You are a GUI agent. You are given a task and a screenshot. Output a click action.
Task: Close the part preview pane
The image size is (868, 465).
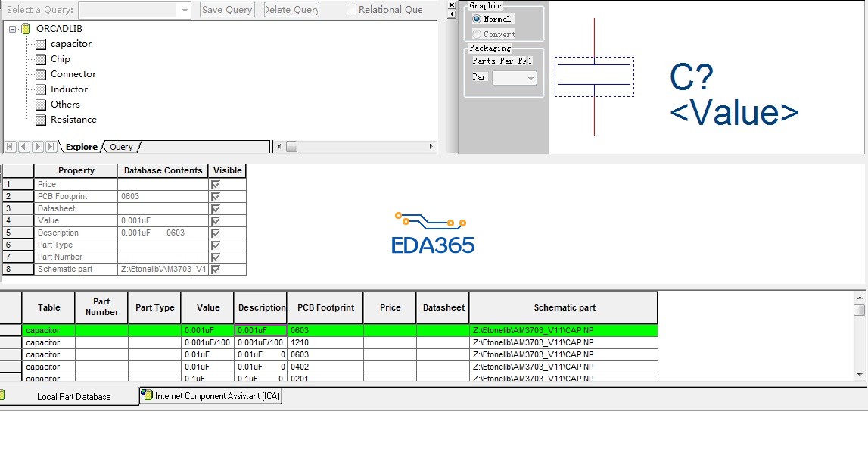(452, 5)
